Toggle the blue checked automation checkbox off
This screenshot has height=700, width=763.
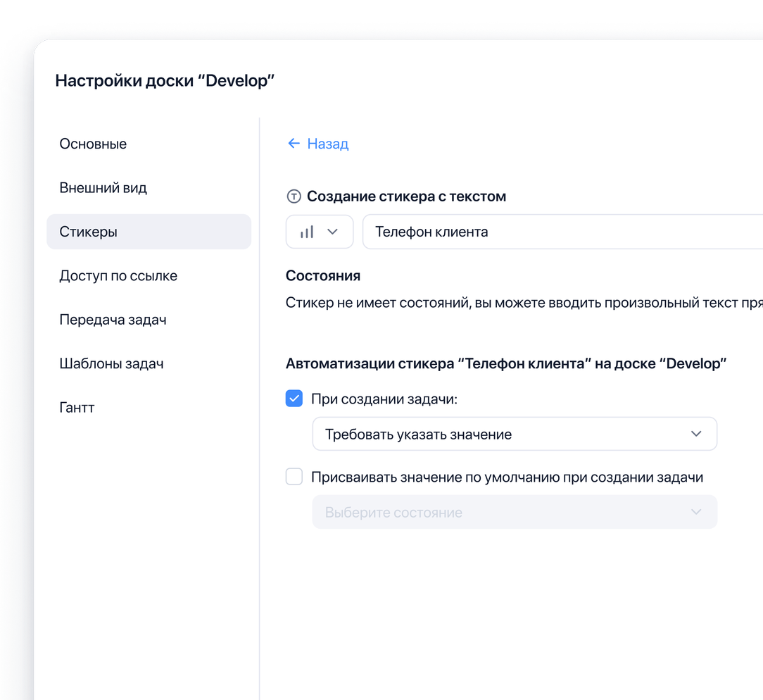(294, 398)
